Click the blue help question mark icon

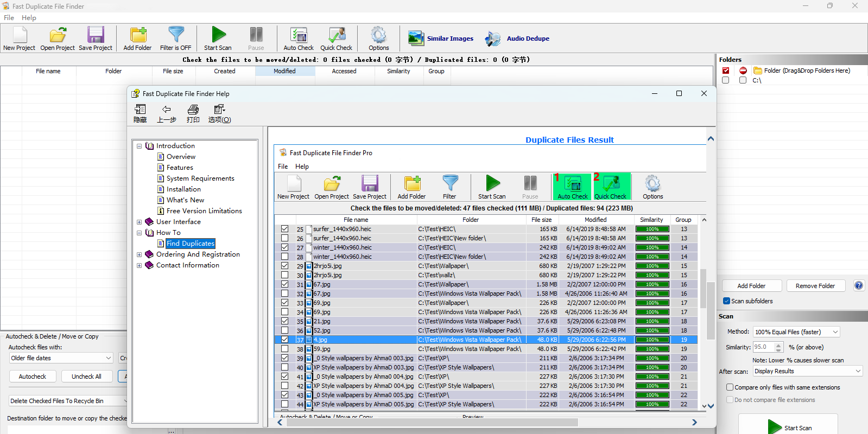click(859, 285)
